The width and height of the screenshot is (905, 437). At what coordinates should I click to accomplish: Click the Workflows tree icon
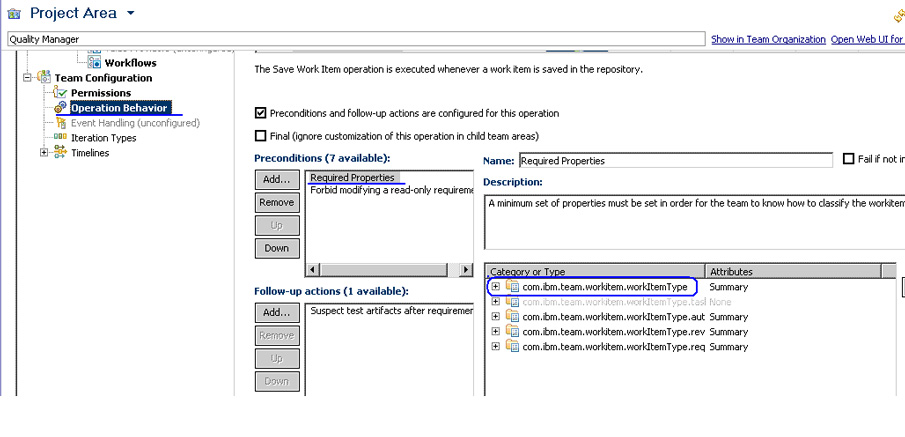pos(95,62)
